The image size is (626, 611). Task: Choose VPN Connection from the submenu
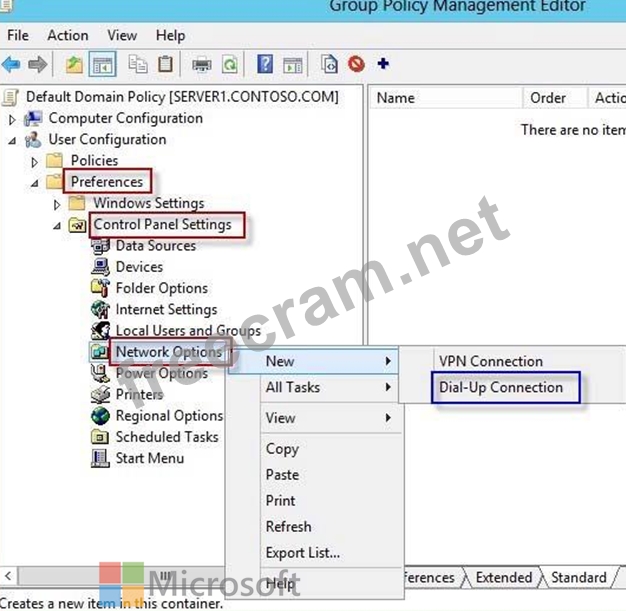point(491,361)
